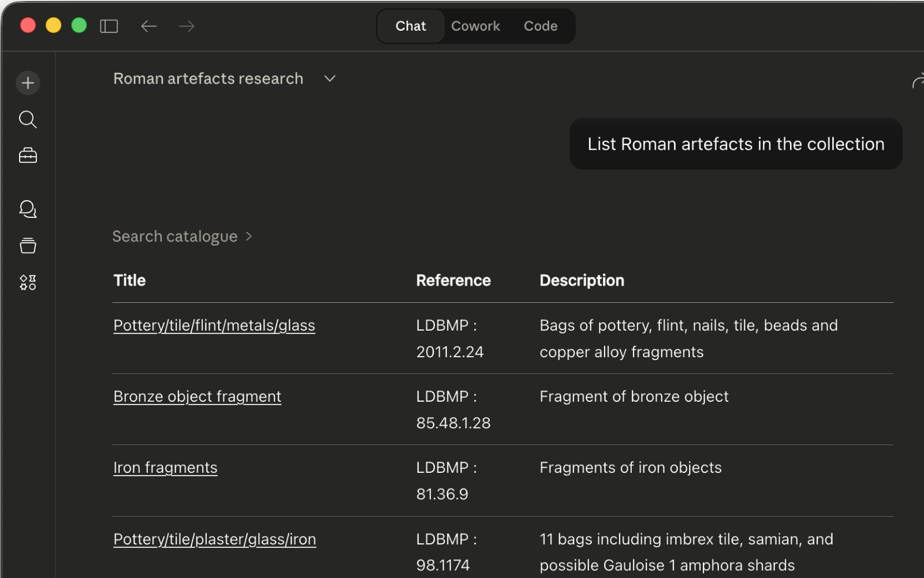The image size is (924, 578).
Task: Switch to the Cowork tab
Action: coord(475,26)
